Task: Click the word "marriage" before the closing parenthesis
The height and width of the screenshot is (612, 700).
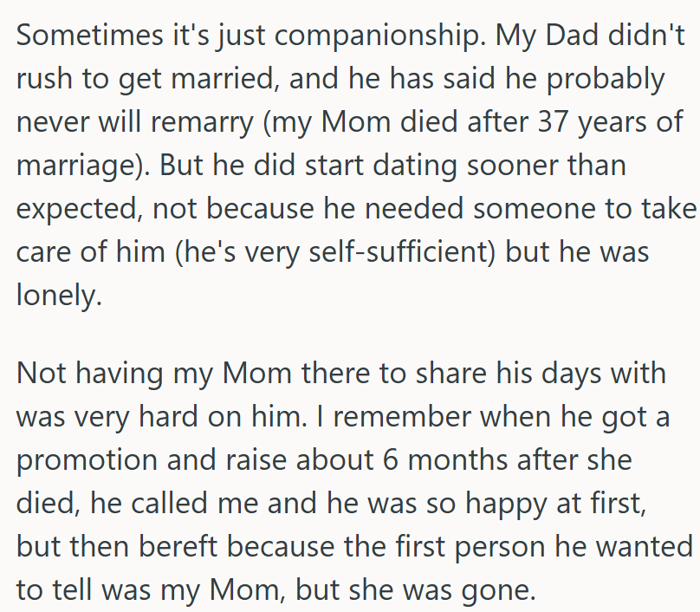Action: click(x=80, y=165)
